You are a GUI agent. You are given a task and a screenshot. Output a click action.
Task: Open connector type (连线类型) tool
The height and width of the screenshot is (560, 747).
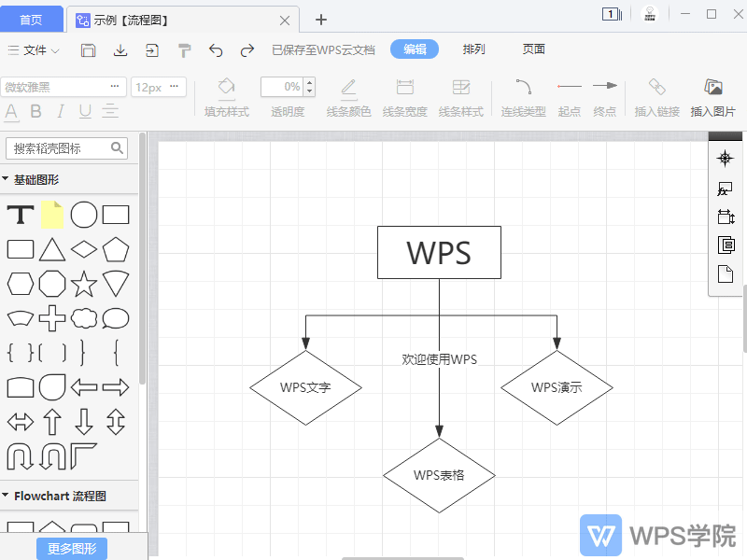[523, 98]
